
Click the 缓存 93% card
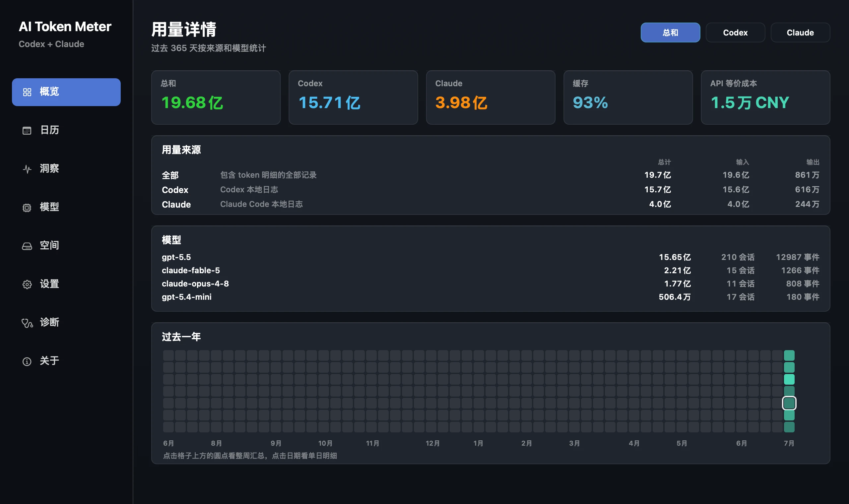point(628,97)
